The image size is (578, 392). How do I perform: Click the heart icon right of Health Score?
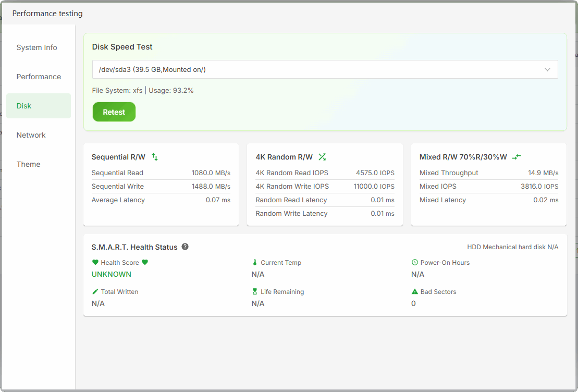(145, 263)
